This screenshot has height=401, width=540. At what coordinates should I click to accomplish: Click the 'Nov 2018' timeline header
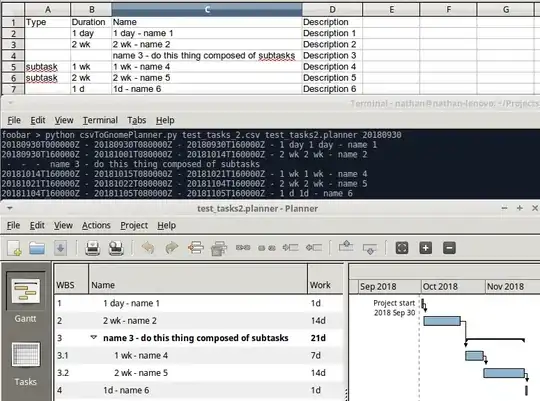[512, 287]
